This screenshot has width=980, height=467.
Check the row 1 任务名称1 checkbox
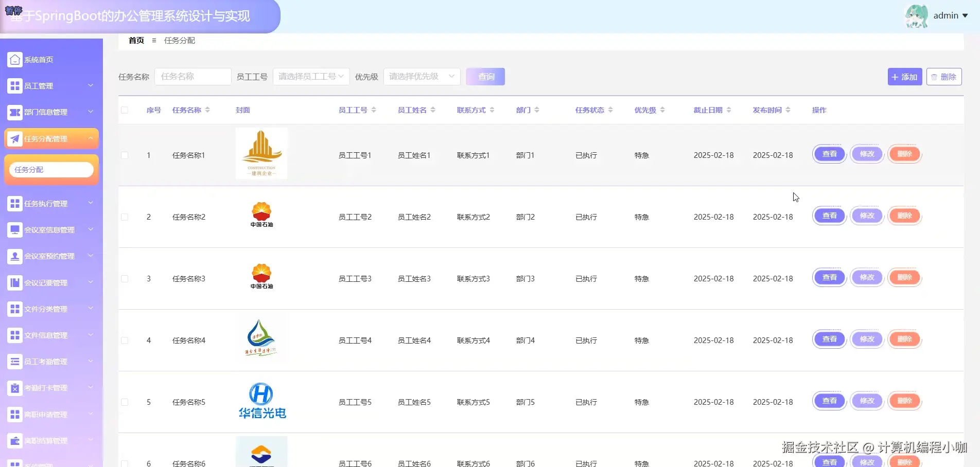tap(125, 155)
